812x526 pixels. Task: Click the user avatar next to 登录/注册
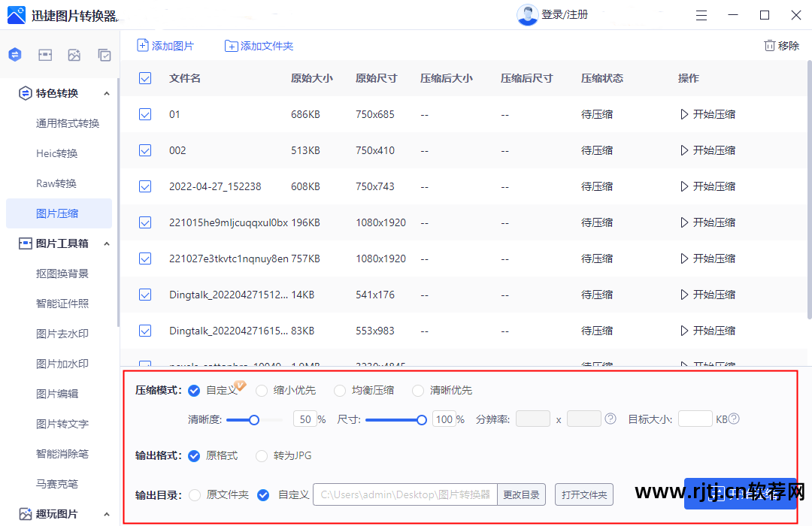pyautogui.click(x=528, y=14)
